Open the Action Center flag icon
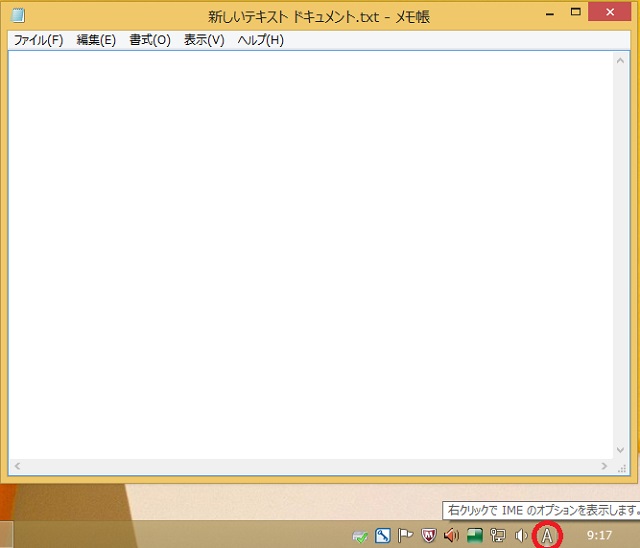 click(406, 536)
